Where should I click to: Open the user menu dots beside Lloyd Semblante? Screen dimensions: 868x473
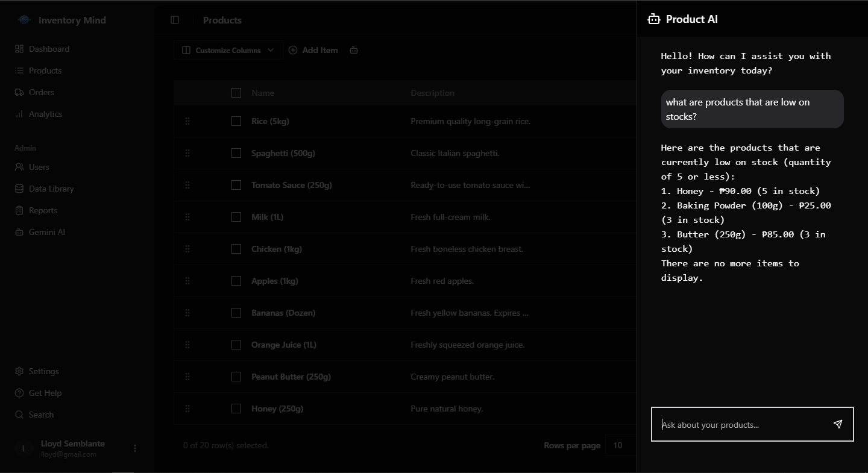[135, 448]
